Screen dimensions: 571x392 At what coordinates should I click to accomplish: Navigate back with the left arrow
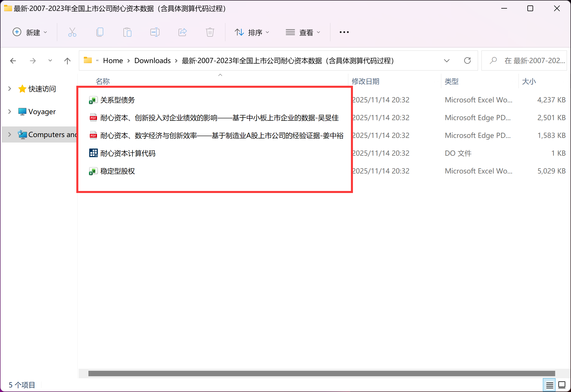tap(13, 61)
